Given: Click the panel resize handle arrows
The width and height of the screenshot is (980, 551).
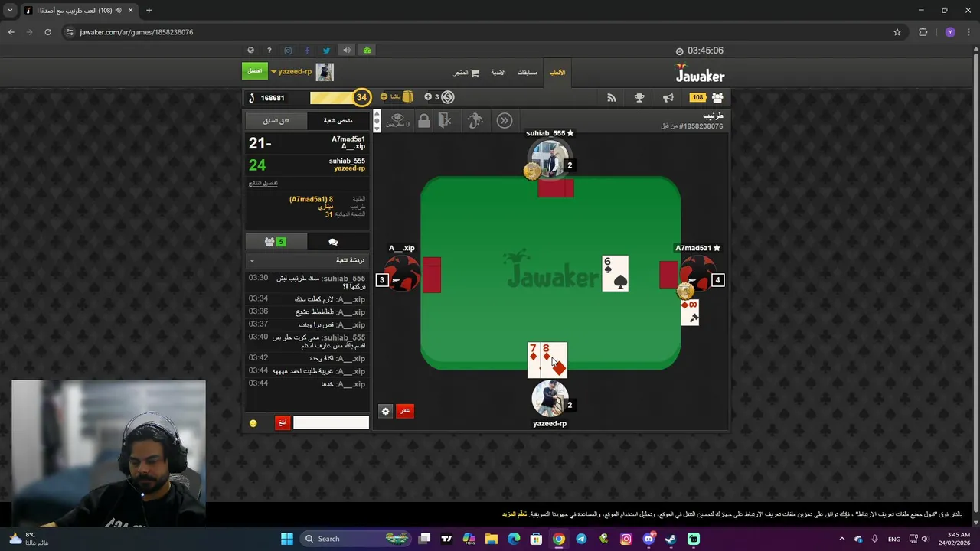Looking at the screenshot, I should coord(376,121).
